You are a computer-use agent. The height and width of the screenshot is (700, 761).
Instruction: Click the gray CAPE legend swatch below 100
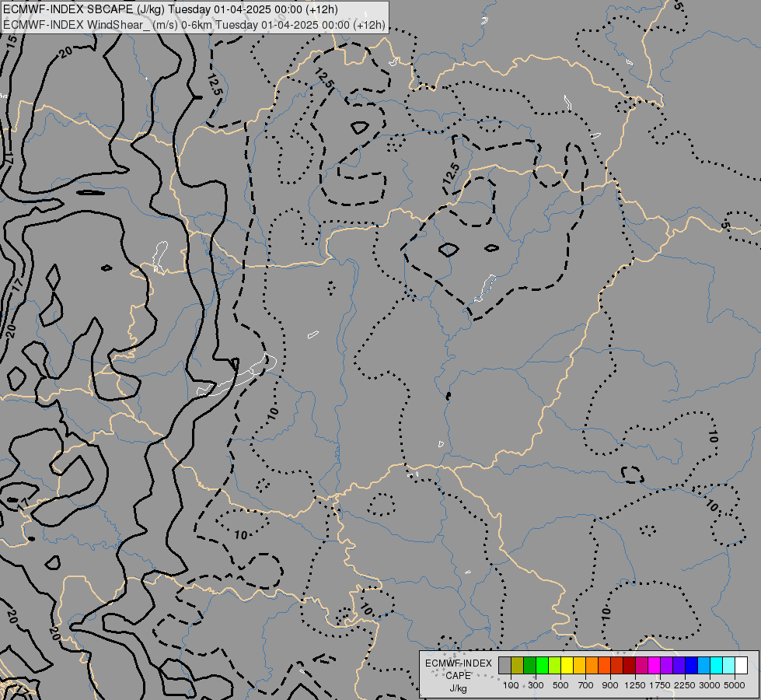[x=504, y=665]
